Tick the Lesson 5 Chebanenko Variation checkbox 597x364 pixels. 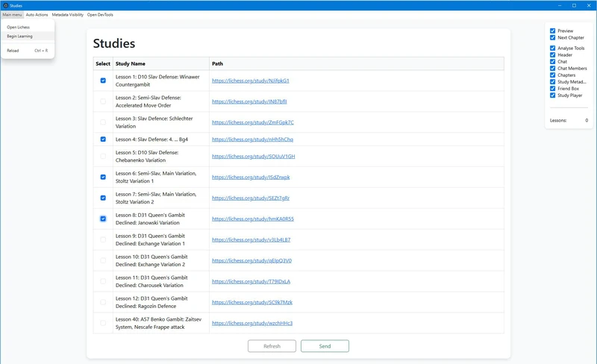[x=103, y=157]
